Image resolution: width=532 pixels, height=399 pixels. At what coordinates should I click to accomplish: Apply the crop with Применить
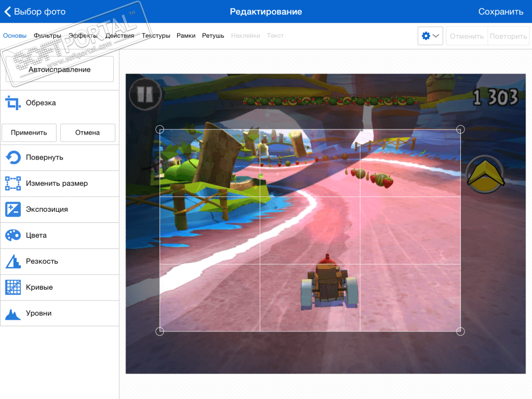pyautogui.click(x=29, y=132)
